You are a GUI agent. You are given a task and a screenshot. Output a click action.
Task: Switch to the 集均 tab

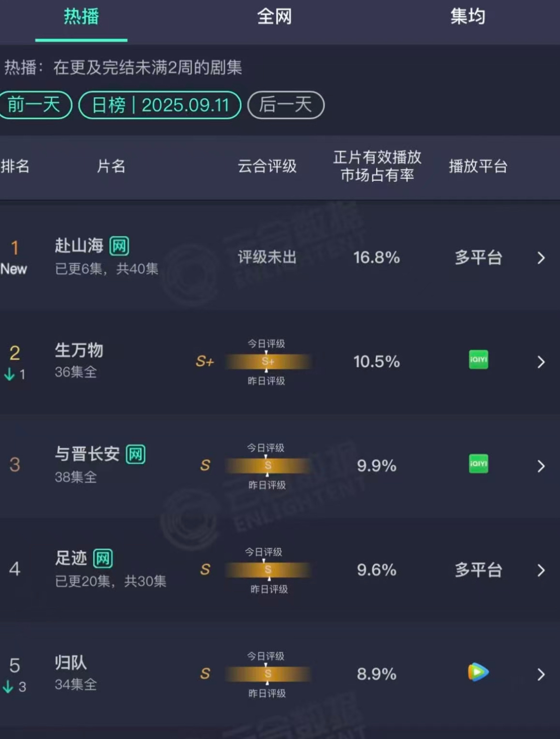(468, 17)
